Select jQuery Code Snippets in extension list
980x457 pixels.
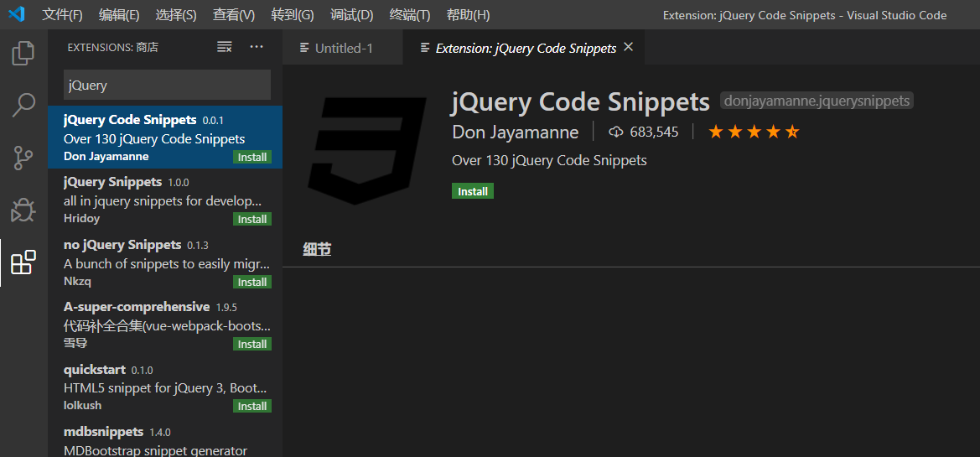tap(165, 138)
